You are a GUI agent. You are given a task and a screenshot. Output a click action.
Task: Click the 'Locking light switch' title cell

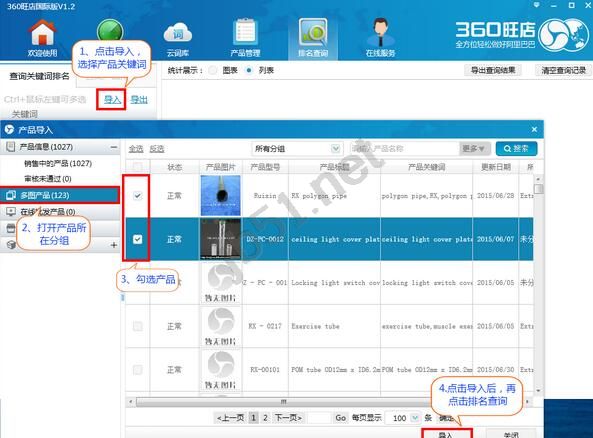point(334,283)
